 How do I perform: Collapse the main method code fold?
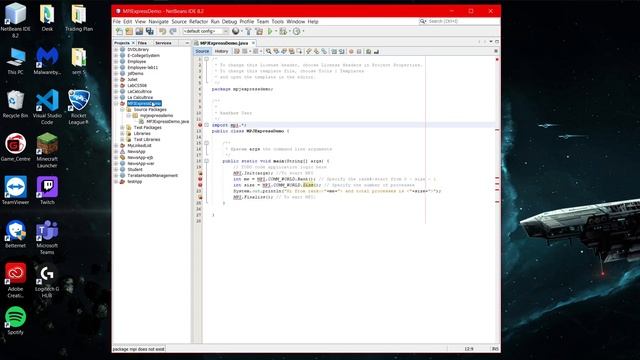coord(207,161)
